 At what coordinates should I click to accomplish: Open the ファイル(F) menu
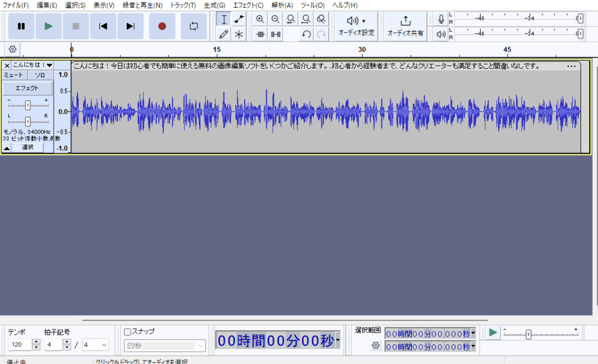tap(15, 5)
